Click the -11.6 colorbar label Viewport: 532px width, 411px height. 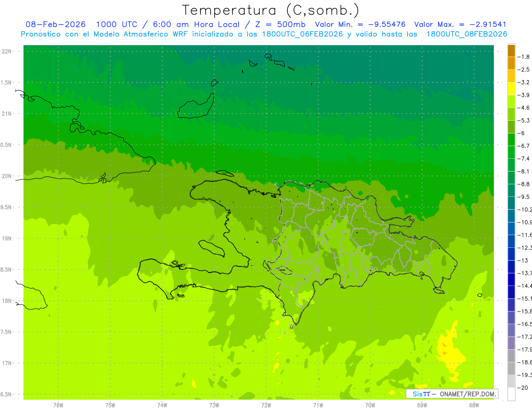point(525,235)
